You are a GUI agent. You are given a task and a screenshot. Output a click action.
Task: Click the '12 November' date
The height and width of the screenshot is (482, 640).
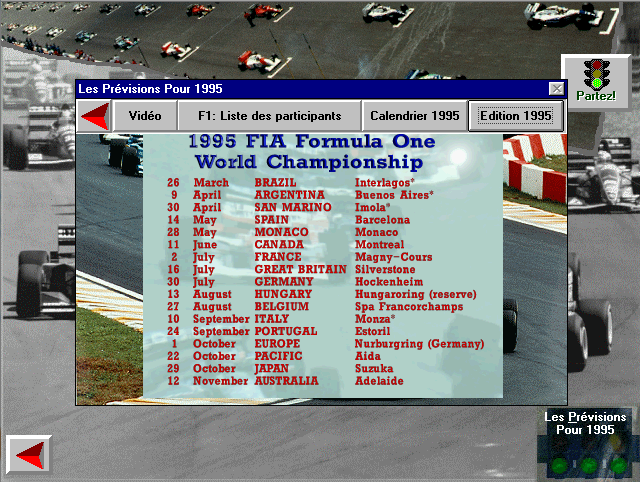208,381
